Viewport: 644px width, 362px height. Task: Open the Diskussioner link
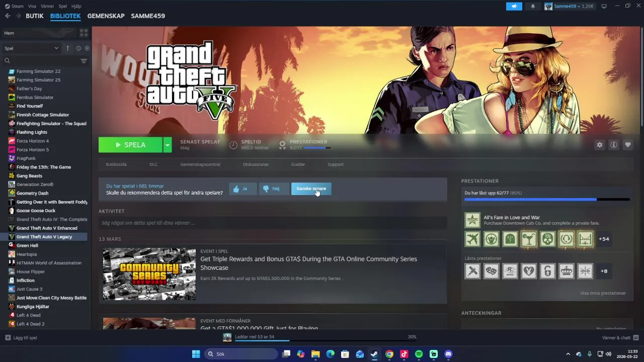click(x=256, y=164)
